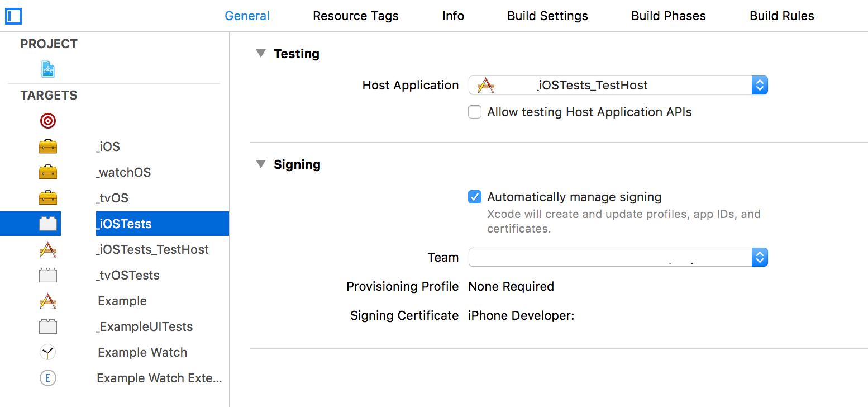Enable Allow testing Host Application APIs

click(x=475, y=112)
